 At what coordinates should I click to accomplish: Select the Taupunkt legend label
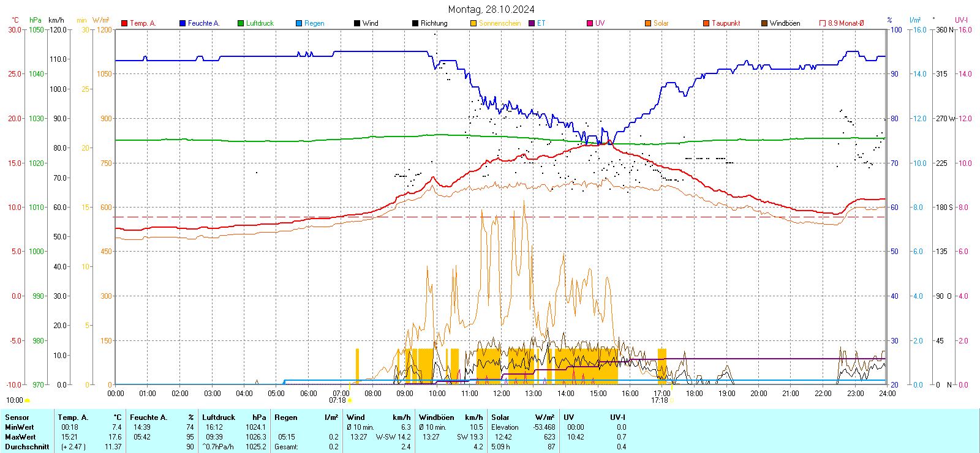tap(726, 23)
